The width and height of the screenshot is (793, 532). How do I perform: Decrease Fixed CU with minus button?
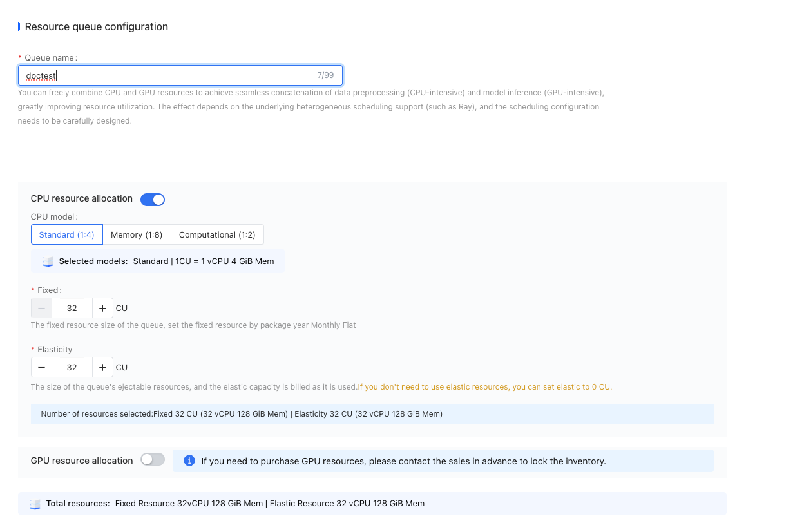point(41,309)
